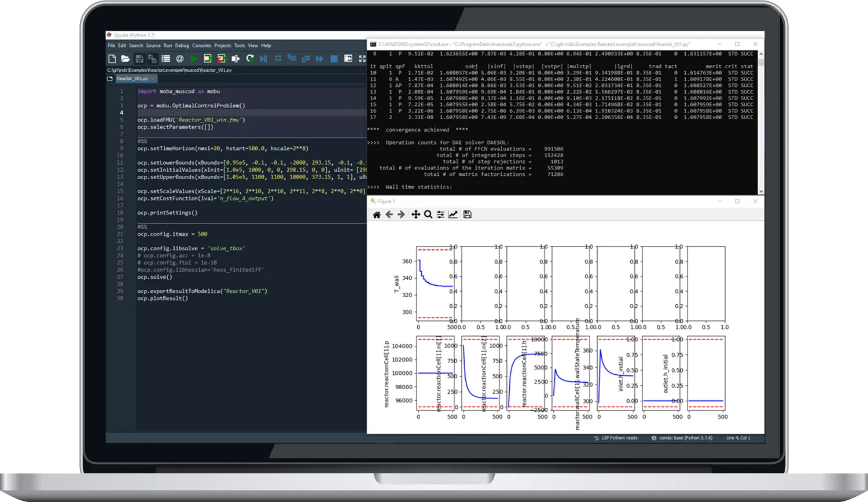Step out of function debugger icon
The image size is (868, 502).
306,58
